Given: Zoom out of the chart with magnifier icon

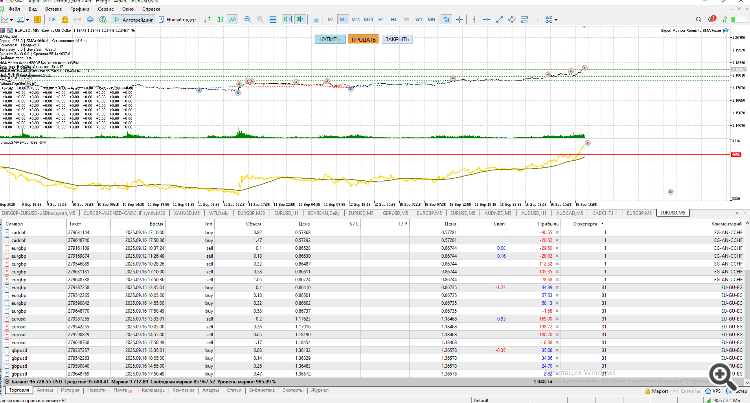Looking at the screenshot, I should tap(260, 20).
